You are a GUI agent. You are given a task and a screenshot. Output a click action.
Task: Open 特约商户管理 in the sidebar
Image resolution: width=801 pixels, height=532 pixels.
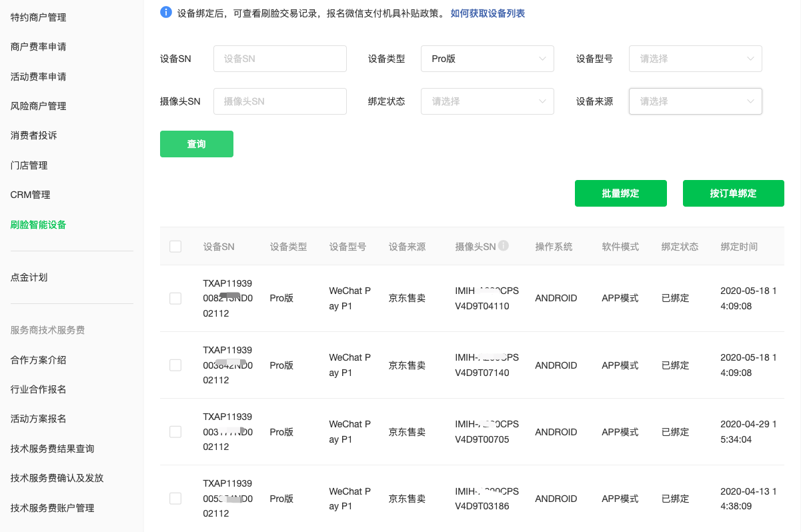point(39,17)
